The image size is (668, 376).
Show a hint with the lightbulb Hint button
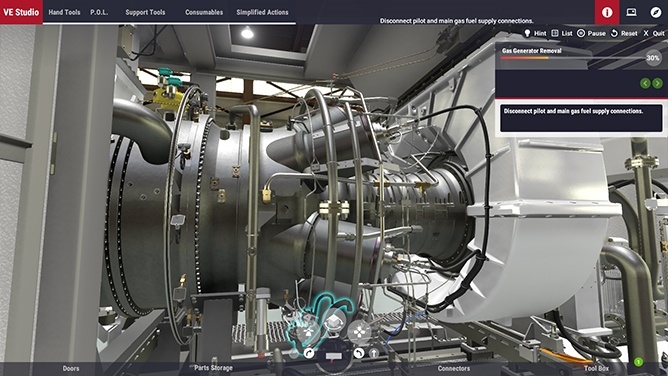(535, 33)
